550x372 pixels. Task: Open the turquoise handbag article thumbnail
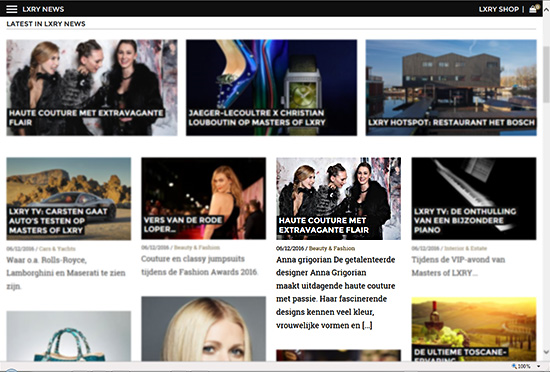(x=69, y=336)
